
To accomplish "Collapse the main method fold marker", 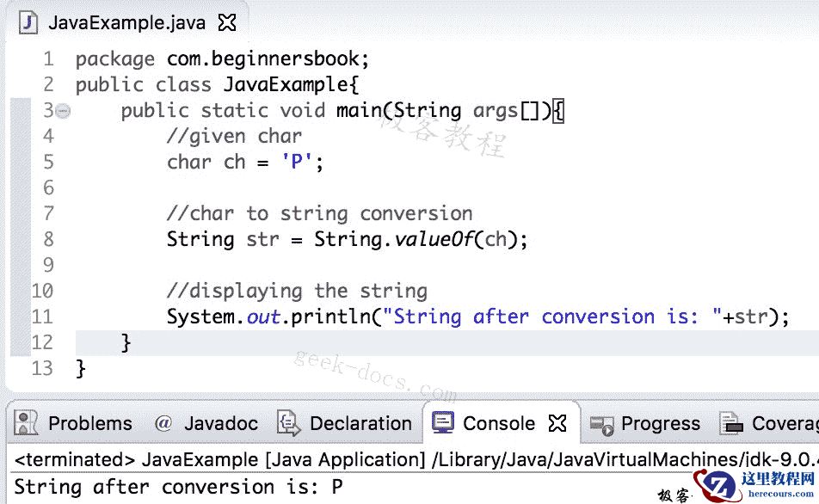I will tap(61, 110).
